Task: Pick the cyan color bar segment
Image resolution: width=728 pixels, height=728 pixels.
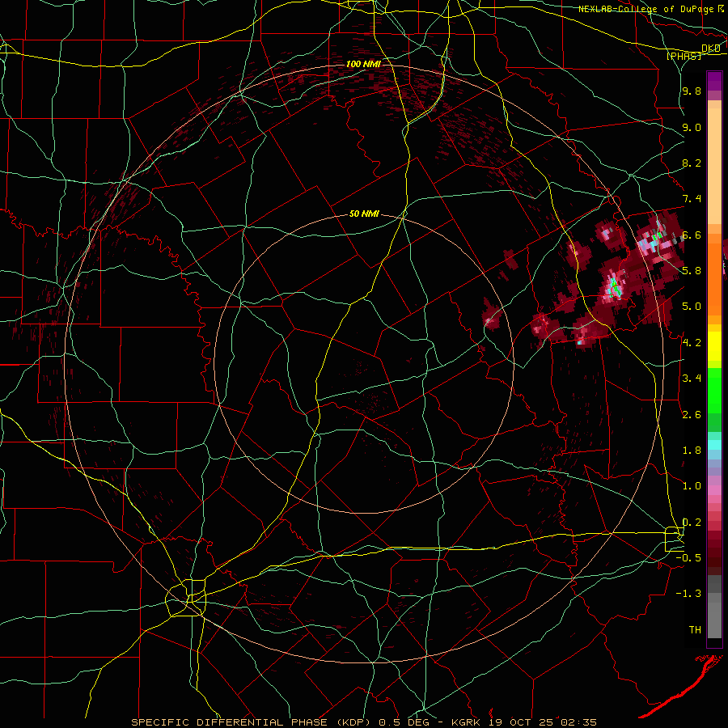Action: click(714, 445)
